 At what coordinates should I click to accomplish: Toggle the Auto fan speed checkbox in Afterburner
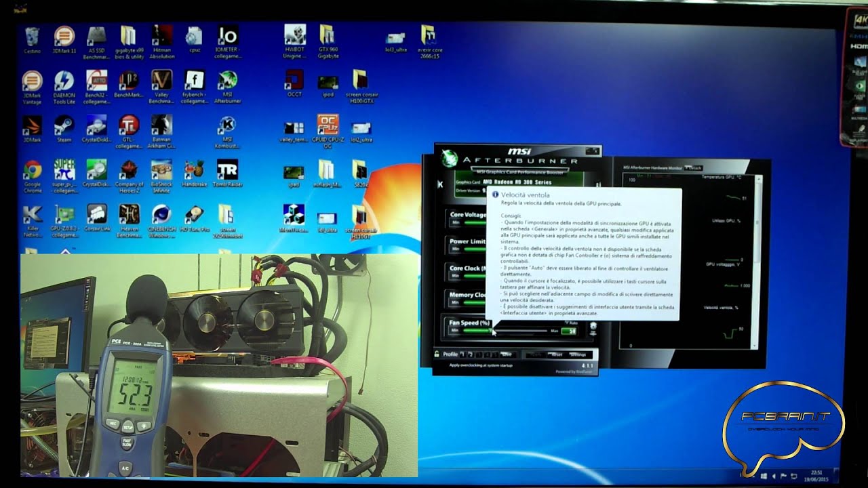571,323
